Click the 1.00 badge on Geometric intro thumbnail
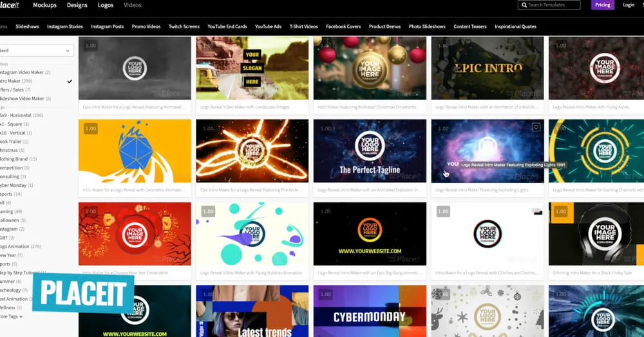Viewport: 644px width, 337px height. 91,129
